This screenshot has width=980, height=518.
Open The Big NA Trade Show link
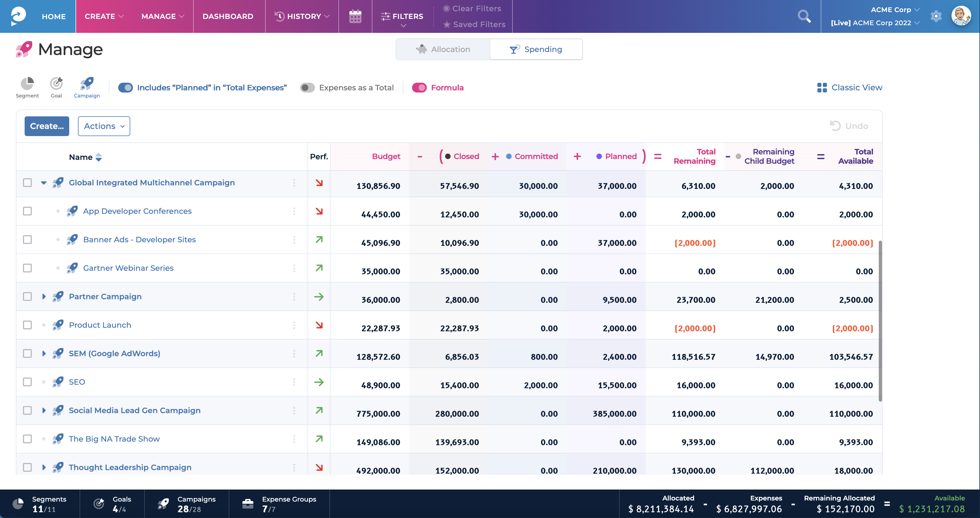(114, 439)
